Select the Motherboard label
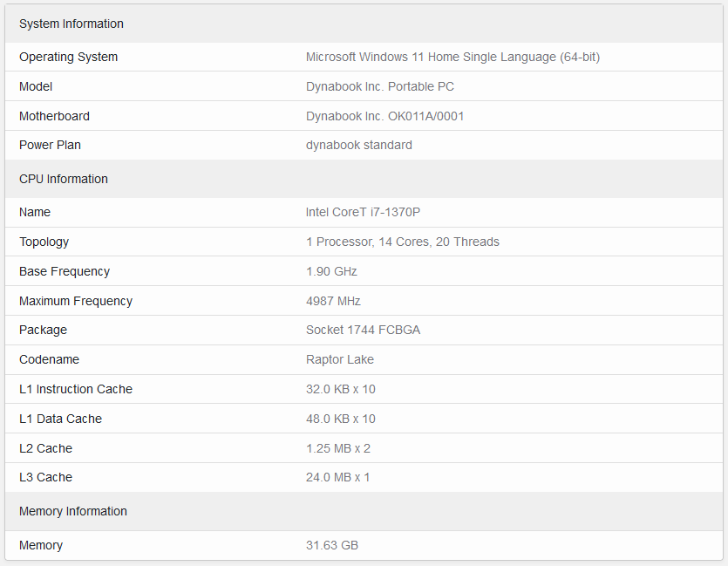Viewport: 728px width, 566px height. click(x=54, y=116)
